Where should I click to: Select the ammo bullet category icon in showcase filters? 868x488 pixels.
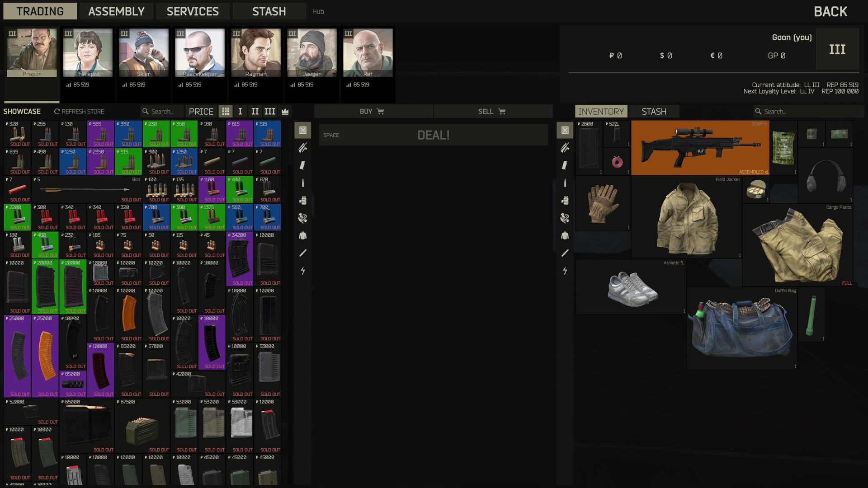click(x=303, y=183)
